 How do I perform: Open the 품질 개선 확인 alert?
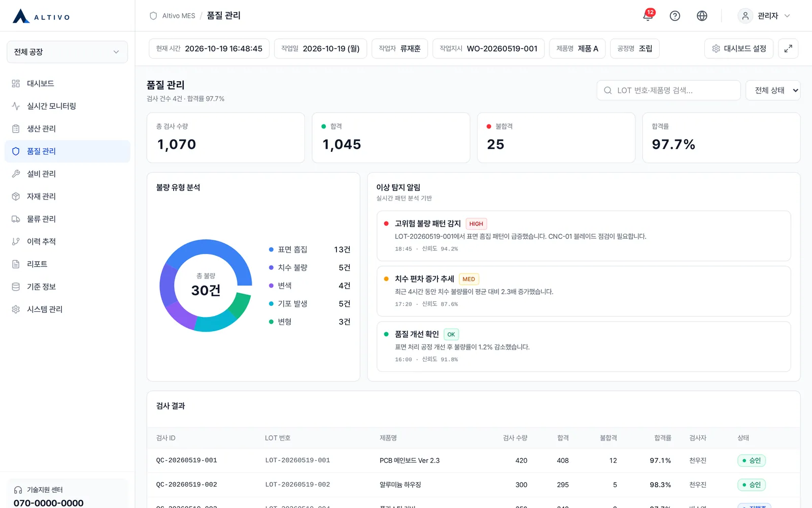[584, 347]
